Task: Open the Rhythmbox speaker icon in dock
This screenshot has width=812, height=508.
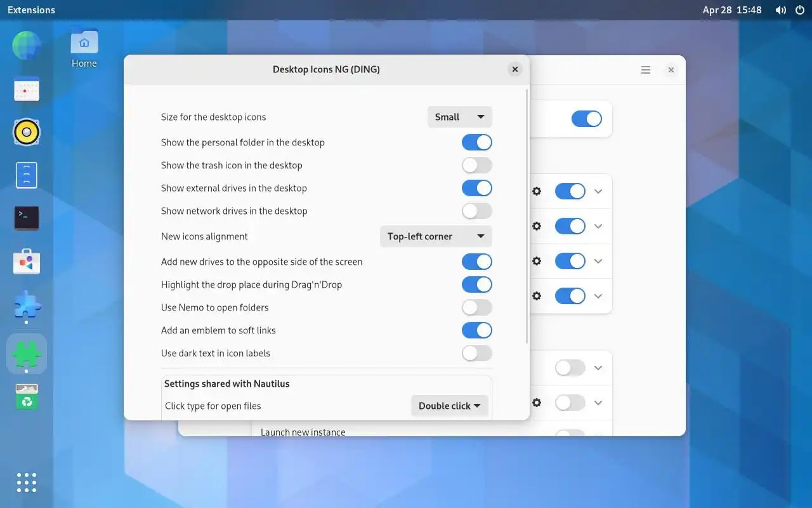Action: click(27, 132)
